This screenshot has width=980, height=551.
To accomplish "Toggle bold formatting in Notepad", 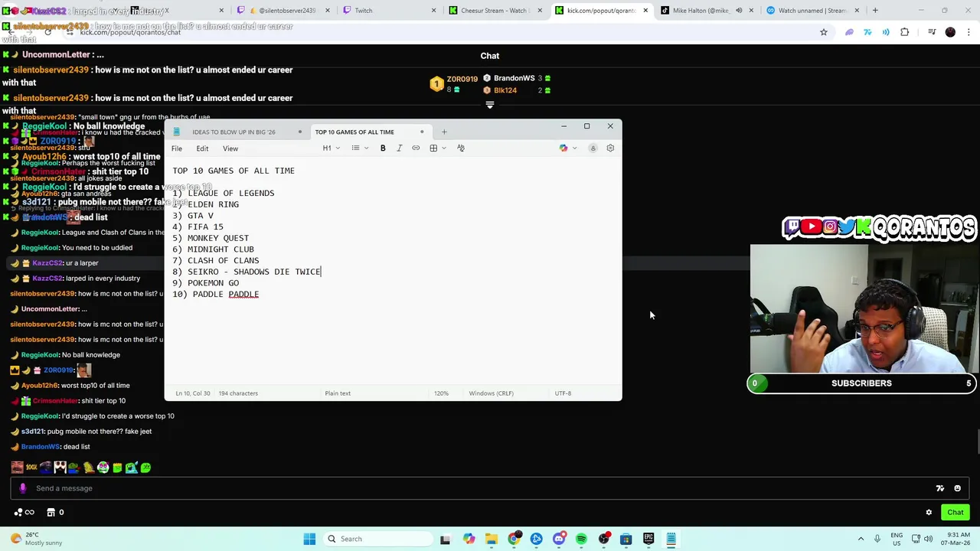I will click(x=383, y=148).
